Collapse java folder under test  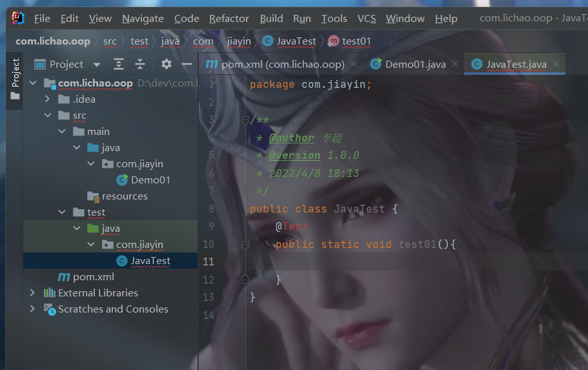click(77, 228)
